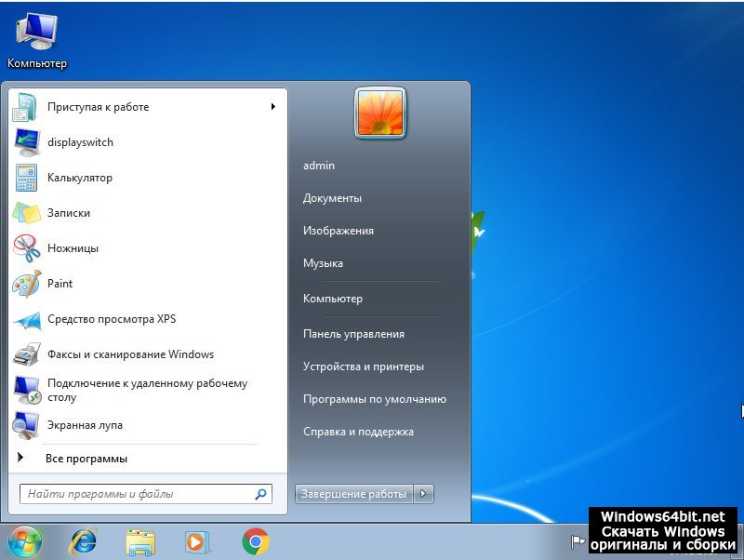Screen dimensions: 744x560
Task: Open Факсы и сканирование Windows
Action: (x=130, y=354)
